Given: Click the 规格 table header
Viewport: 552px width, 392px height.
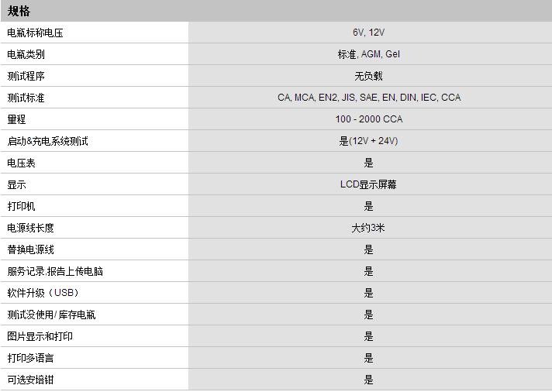Looking at the screenshot, I should [x=19, y=11].
